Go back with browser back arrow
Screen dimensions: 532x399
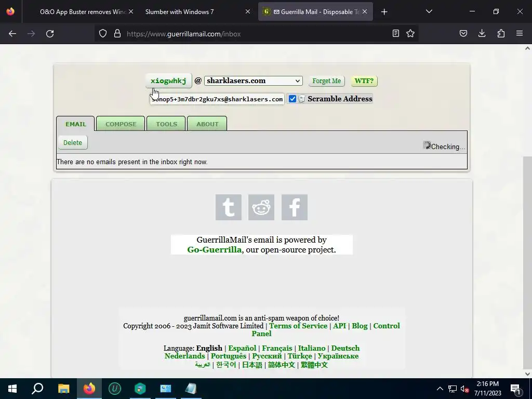pyautogui.click(x=12, y=34)
